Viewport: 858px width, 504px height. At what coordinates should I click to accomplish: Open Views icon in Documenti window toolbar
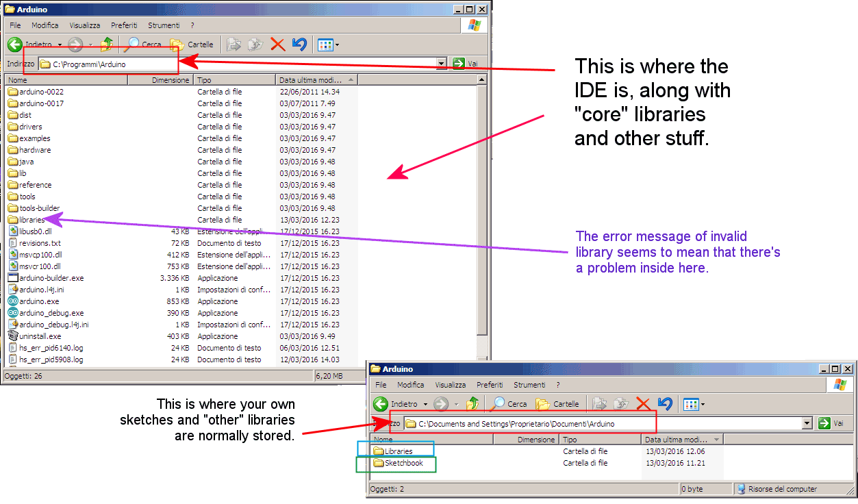tap(691, 405)
